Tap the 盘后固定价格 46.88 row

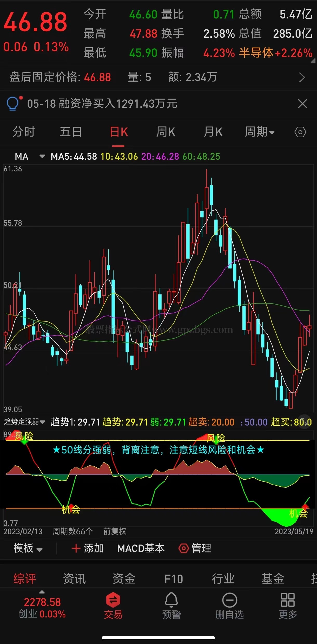point(158,77)
